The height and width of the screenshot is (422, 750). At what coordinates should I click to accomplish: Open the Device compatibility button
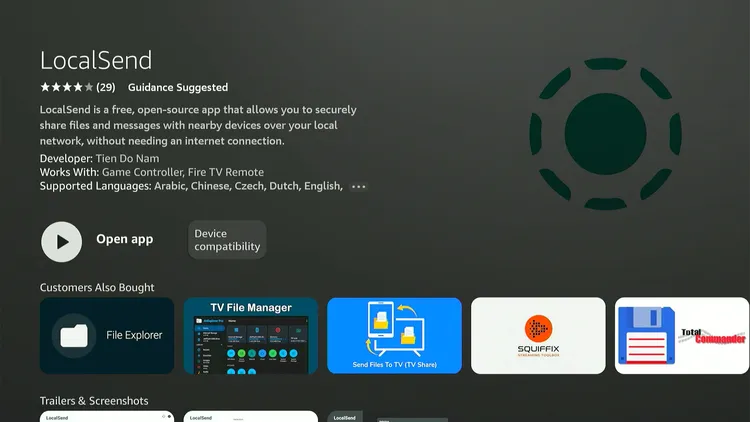227,240
